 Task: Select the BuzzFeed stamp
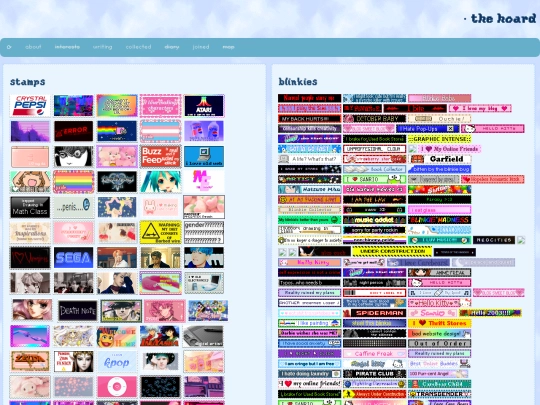(160, 156)
